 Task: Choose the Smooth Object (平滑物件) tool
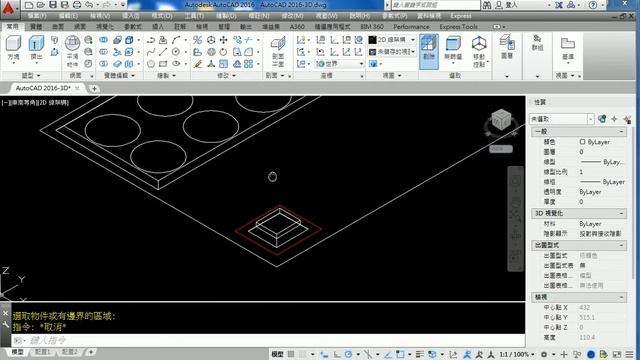point(72,51)
